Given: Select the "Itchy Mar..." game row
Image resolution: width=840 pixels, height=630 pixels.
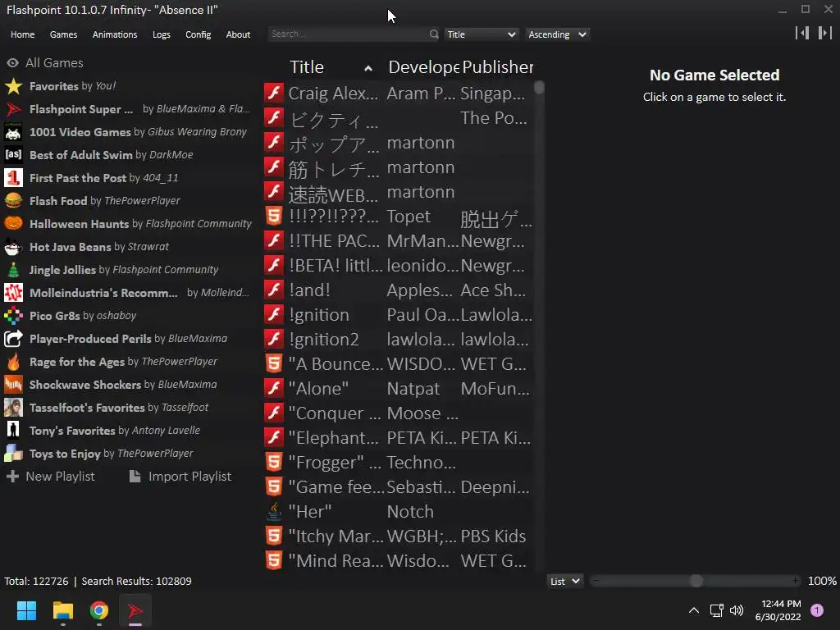Looking at the screenshot, I should [399, 536].
